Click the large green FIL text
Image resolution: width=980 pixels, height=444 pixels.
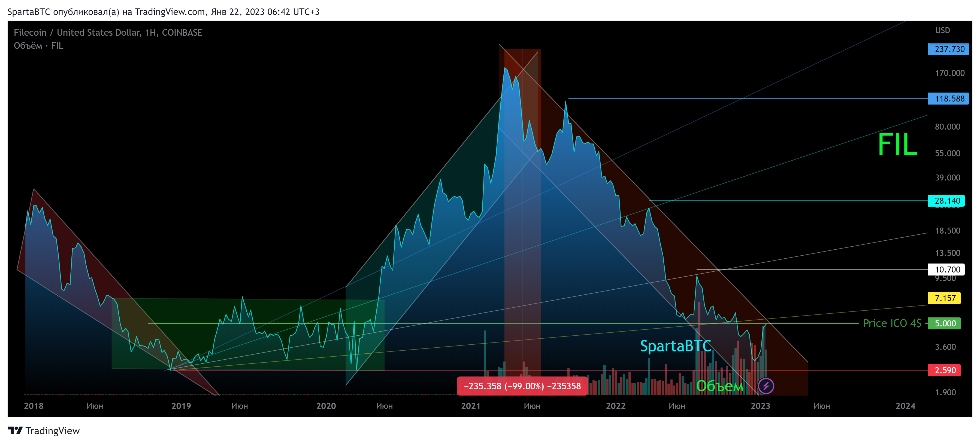click(x=898, y=145)
